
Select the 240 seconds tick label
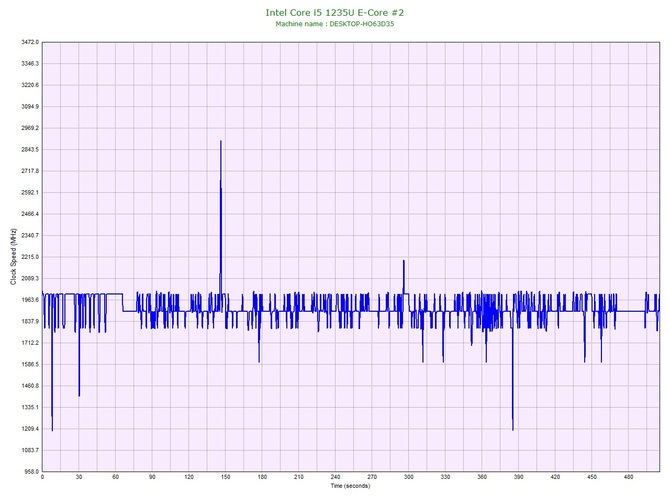(335, 477)
